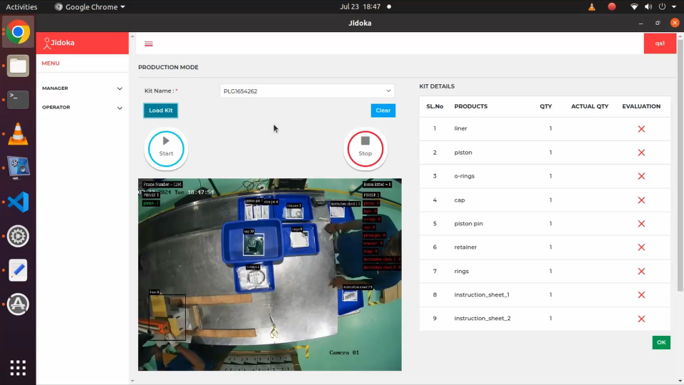
Task: Open the clock and calendar in top bar
Action: coord(360,7)
